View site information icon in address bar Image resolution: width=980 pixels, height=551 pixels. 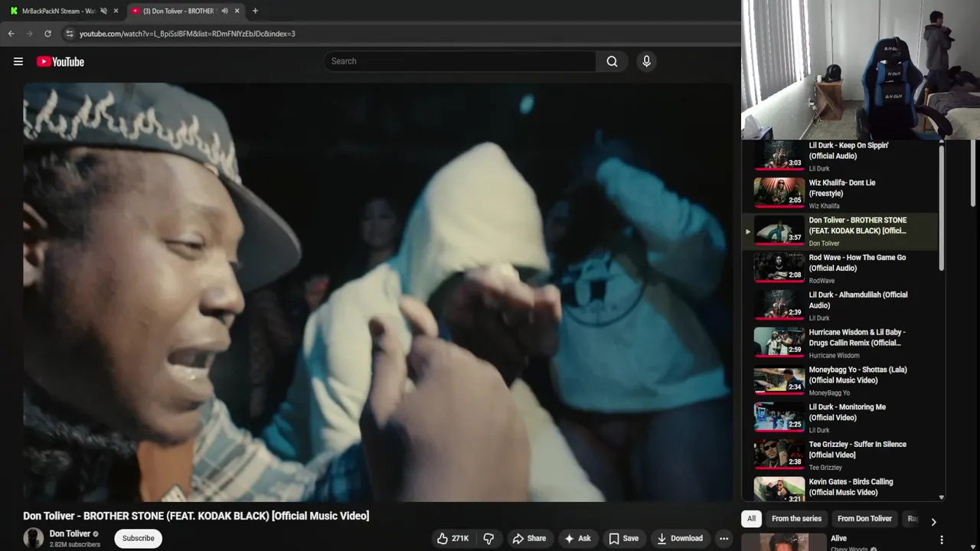click(x=69, y=34)
